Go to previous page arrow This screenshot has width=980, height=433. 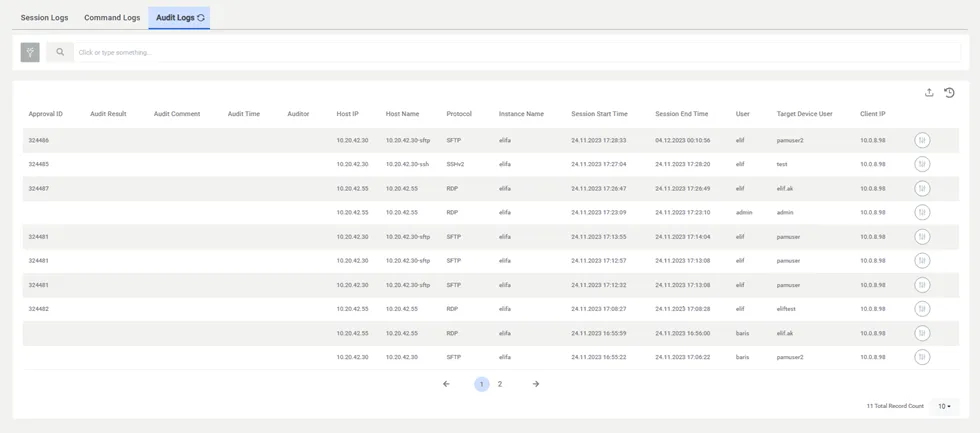tap(446, 384)
